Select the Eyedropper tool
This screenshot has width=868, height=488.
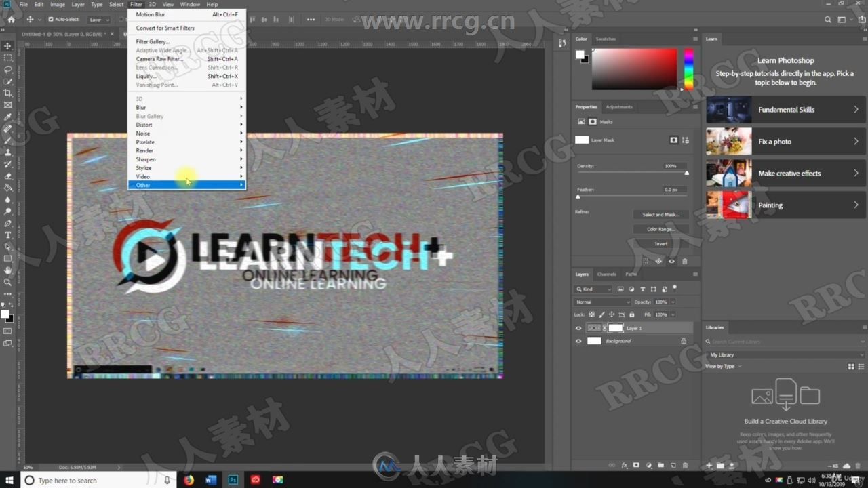[x=8, y=117]
